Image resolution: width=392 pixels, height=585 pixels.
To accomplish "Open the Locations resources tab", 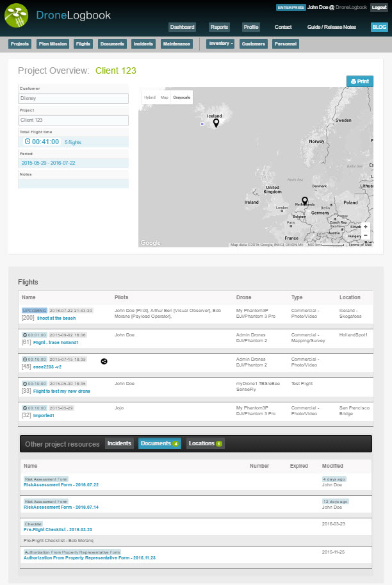I will coord(205,443).
